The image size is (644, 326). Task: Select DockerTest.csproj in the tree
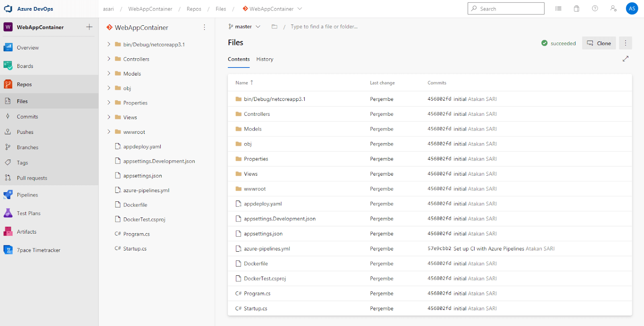[x=144, y=219]
